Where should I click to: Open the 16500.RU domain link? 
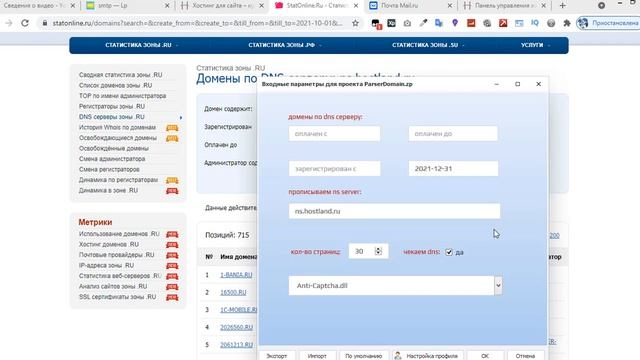tap(233, 292)
